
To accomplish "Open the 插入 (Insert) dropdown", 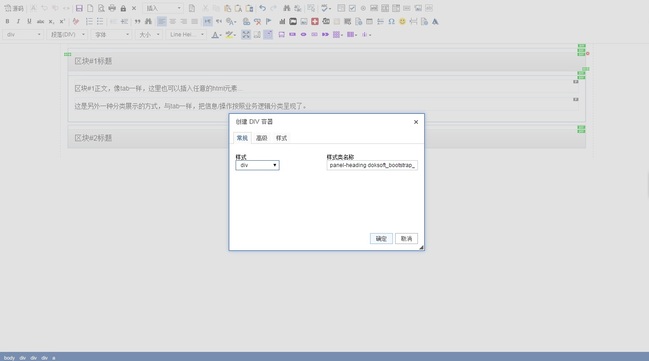I will point(163,8).
